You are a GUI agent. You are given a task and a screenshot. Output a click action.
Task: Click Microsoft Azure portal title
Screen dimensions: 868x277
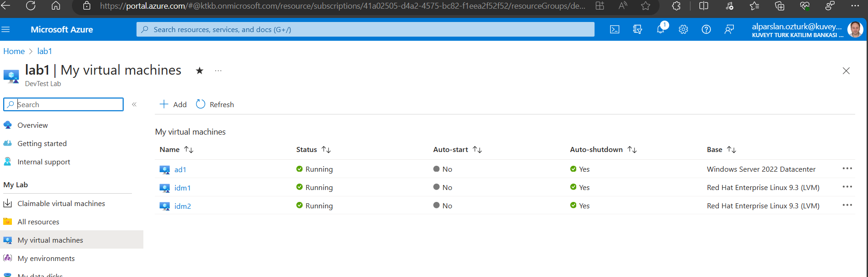pos(62,29)
